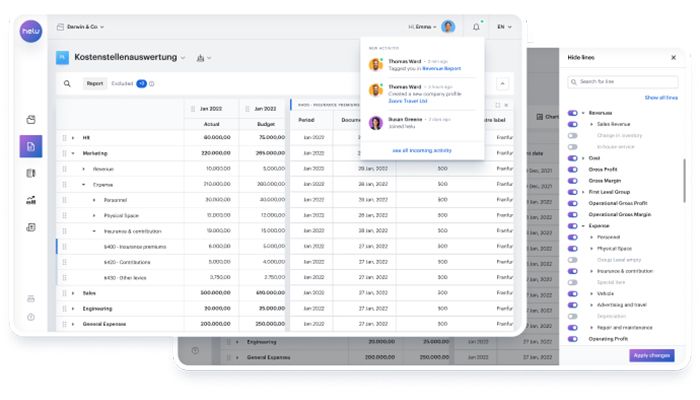Click the Search for line input field
Viewport: 700px width, 400px height.
click(625, 81)
